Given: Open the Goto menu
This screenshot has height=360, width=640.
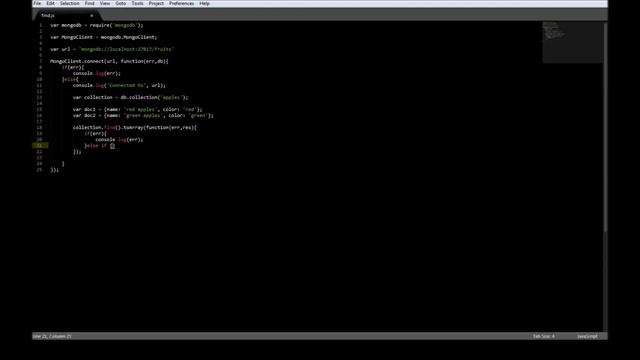Looking at the screenshot, I should [121, 3].
